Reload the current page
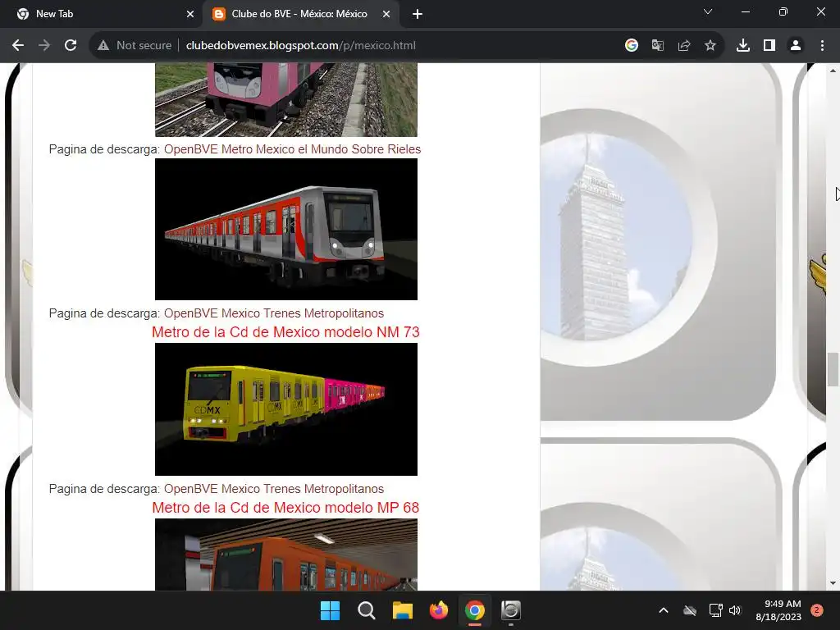 pos(71,46)
